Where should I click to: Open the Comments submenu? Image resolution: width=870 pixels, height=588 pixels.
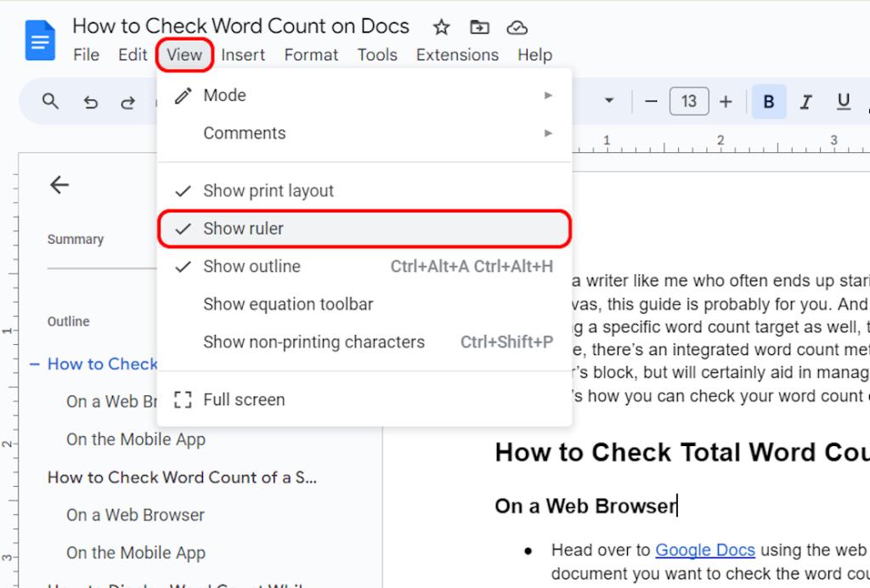[245, 133]
